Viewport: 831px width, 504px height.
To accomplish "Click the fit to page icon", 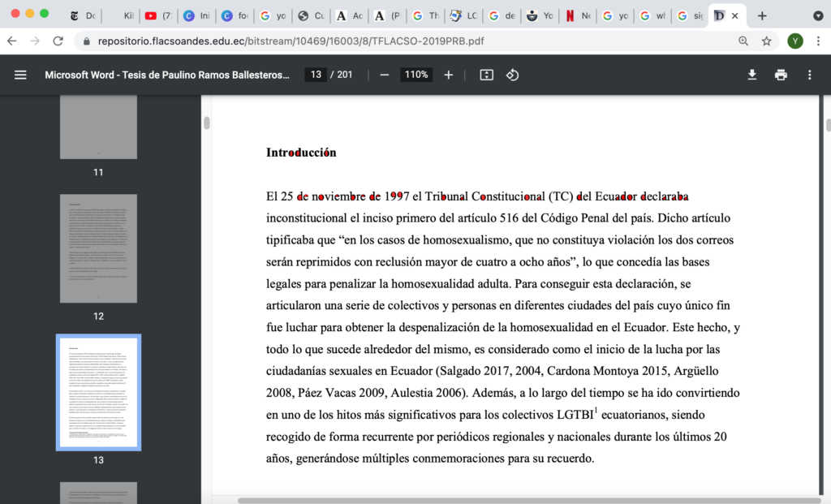I will 486,75.
